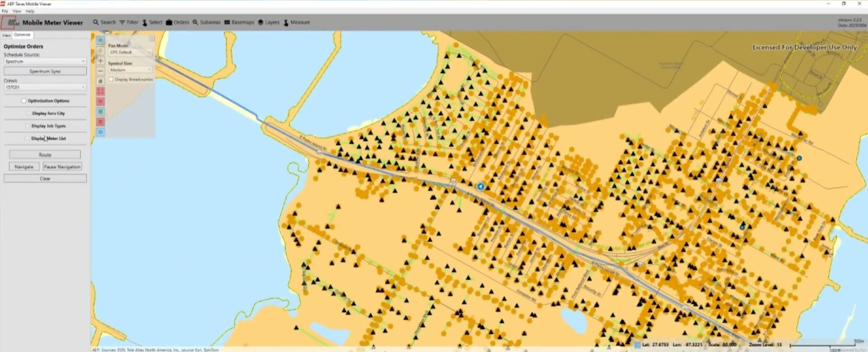Click the Pause Navigation button
The width and height of the screenshot is (868, 352).
[x=62, y=167]
